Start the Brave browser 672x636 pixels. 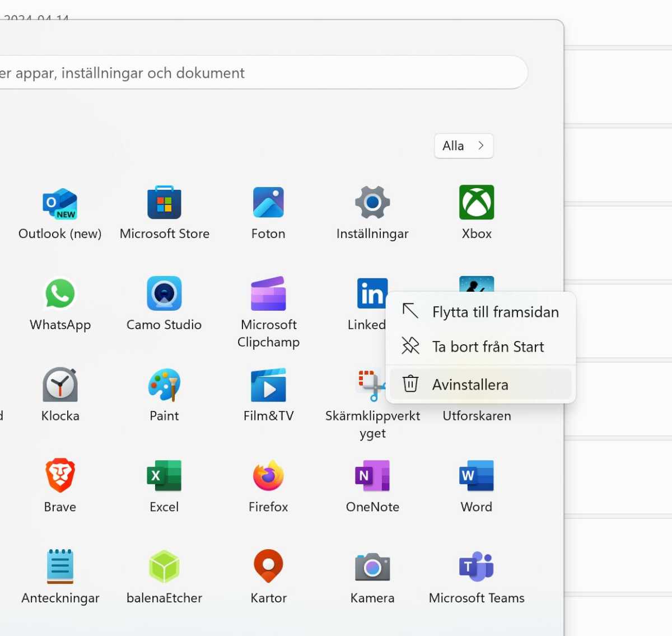(x=60, y=476)
